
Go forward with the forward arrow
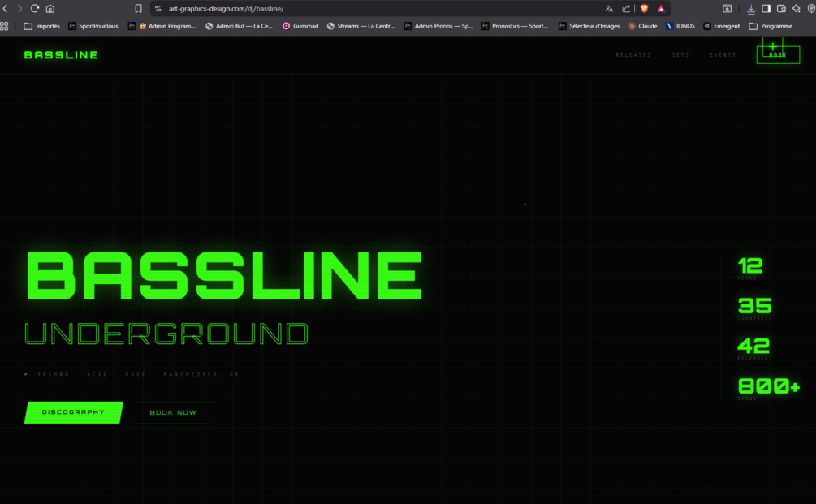point(19,8)
